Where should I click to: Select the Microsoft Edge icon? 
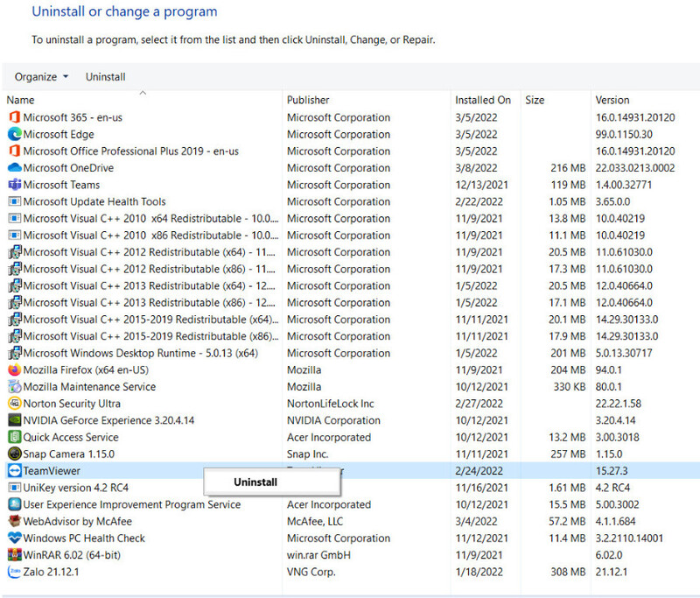click(x=14, y=134)
